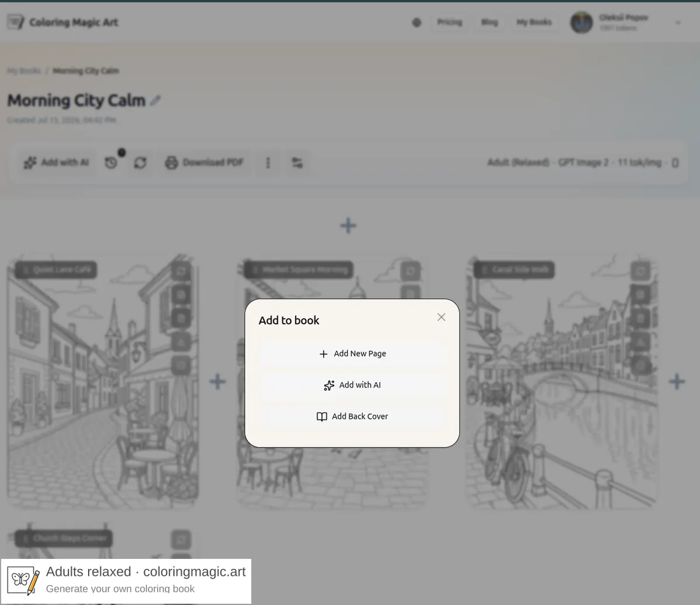The height and width of the screenshot is (605, 700).
Task: Open the three-dot more options menu
Action: (268, 163)
